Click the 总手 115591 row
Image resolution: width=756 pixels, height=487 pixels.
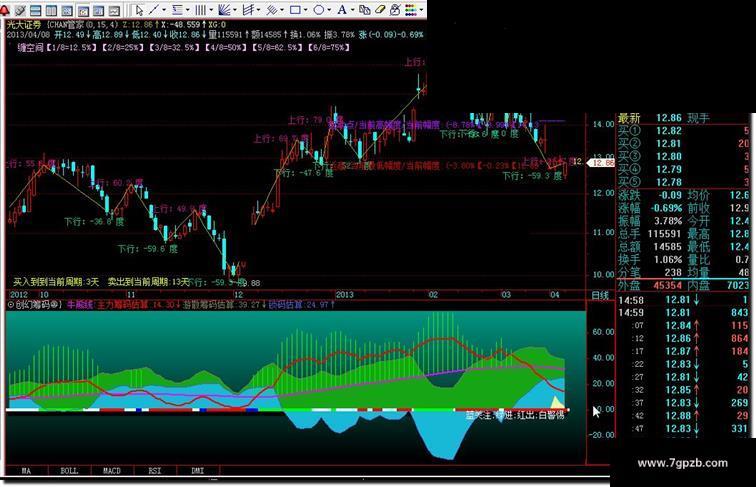point(650,234)
